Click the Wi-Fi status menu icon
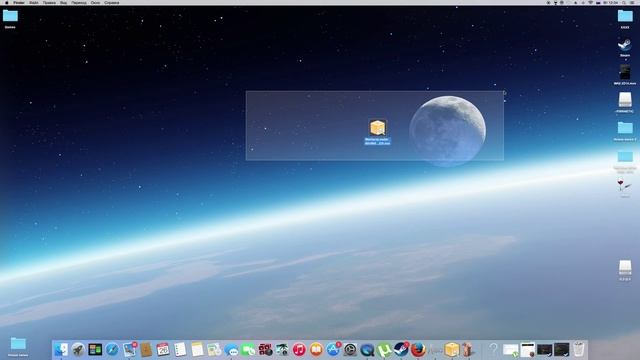The image size is (640, 360). pyautogui.click(x=591, y=2)
